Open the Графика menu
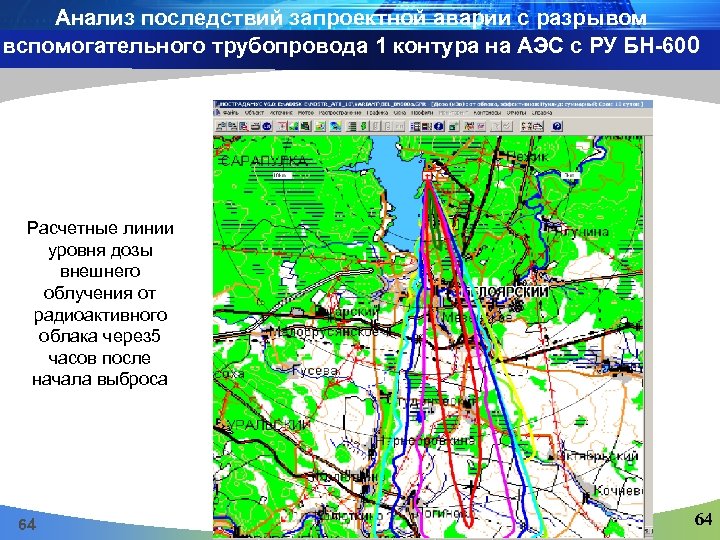Screen dimensions: 720x540 pyautogui.click(x=377, y=112)
